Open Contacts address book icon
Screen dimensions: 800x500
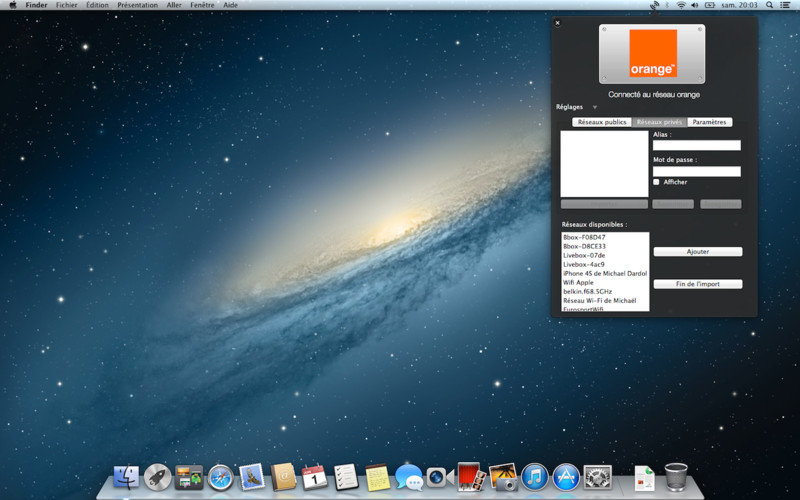(x=283, y=477)
